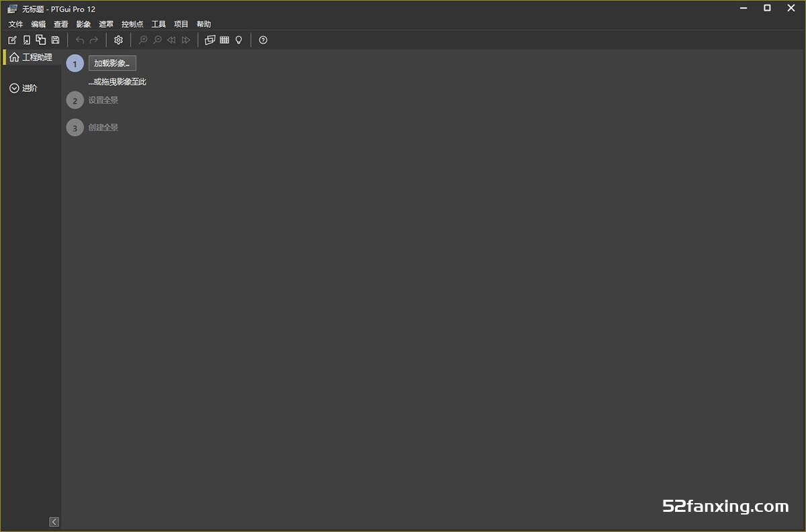
Task: Click the 加载影象 button
Action: 112,63
